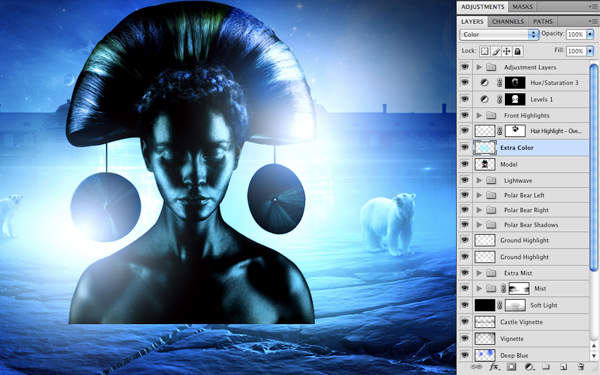Switch to the Adjustments tab
Image resolution: width=600 pixels, height=375 pixels.
[482, 7]
